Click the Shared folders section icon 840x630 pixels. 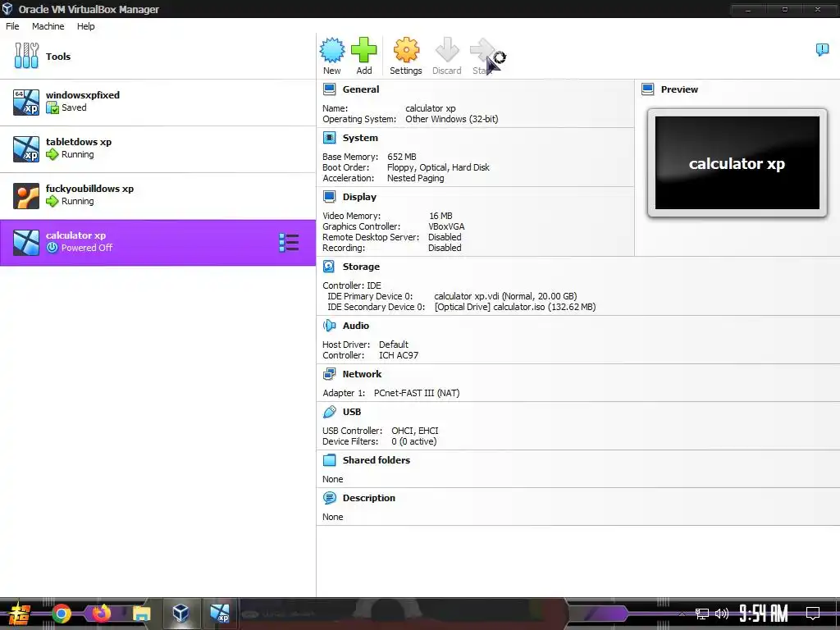click(330, 459)
